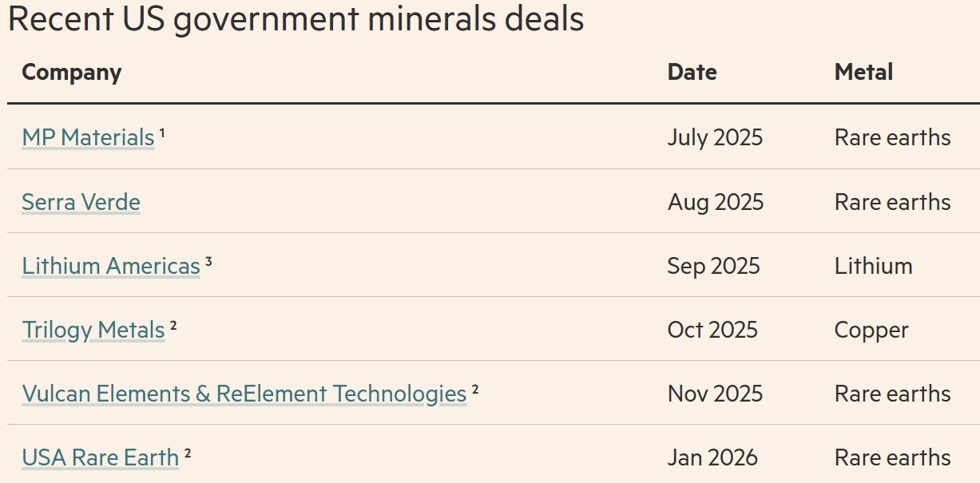Click the Oct 2025 date cell
Screen dimensions: 980x483
[712, 330]
